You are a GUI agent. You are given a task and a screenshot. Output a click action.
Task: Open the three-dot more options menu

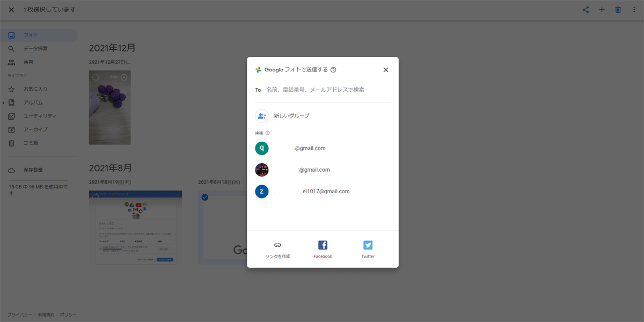(634, 10)
